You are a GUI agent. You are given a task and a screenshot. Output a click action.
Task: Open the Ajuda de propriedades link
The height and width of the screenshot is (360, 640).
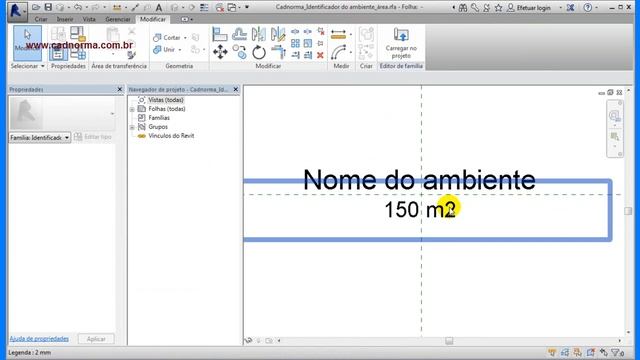coord(39,339)
